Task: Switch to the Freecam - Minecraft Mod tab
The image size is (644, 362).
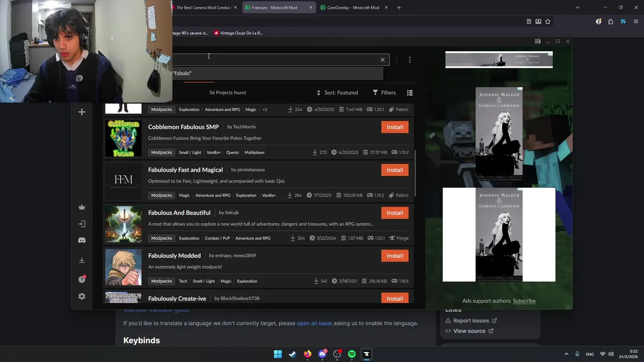Action: 274,8
